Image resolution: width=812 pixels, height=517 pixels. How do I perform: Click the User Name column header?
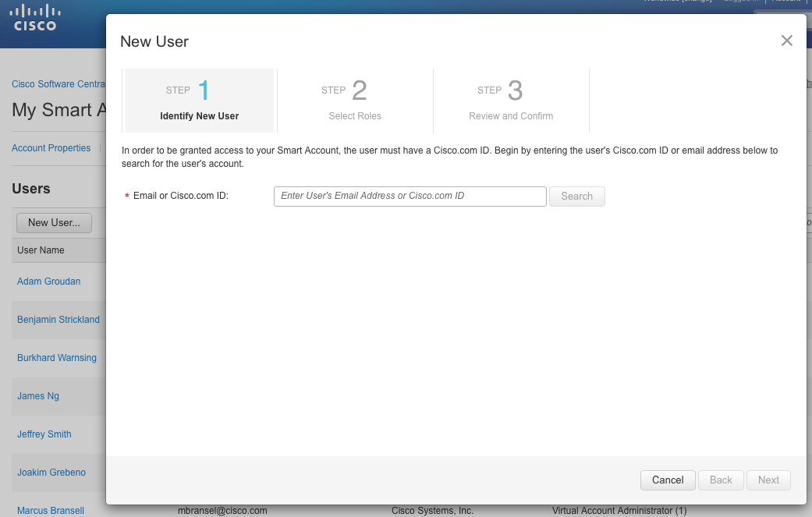pos(40,250)
